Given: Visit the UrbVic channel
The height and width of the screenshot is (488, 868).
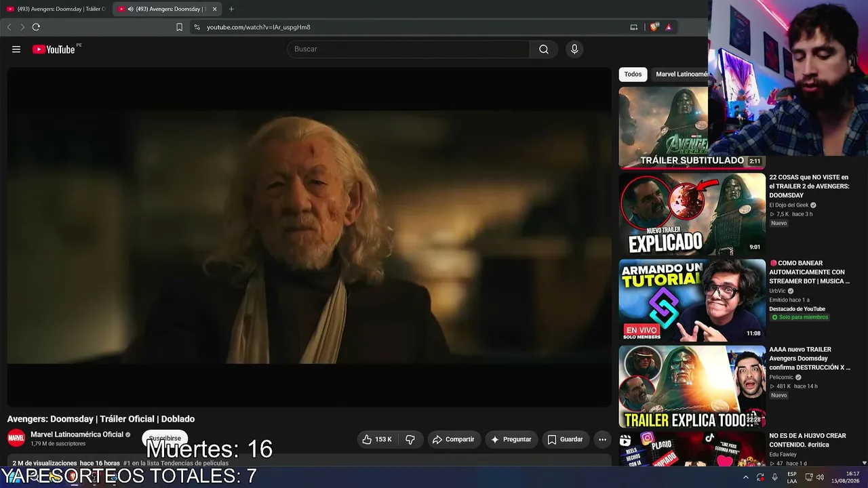Looking at the screenshot, I should (x=777, y=291).
